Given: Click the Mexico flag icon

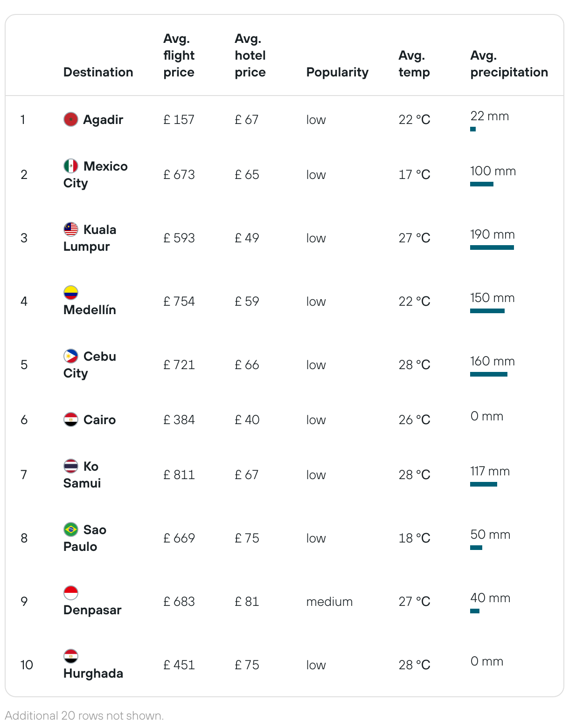Looking at the screenshot, I should point(71,166).
